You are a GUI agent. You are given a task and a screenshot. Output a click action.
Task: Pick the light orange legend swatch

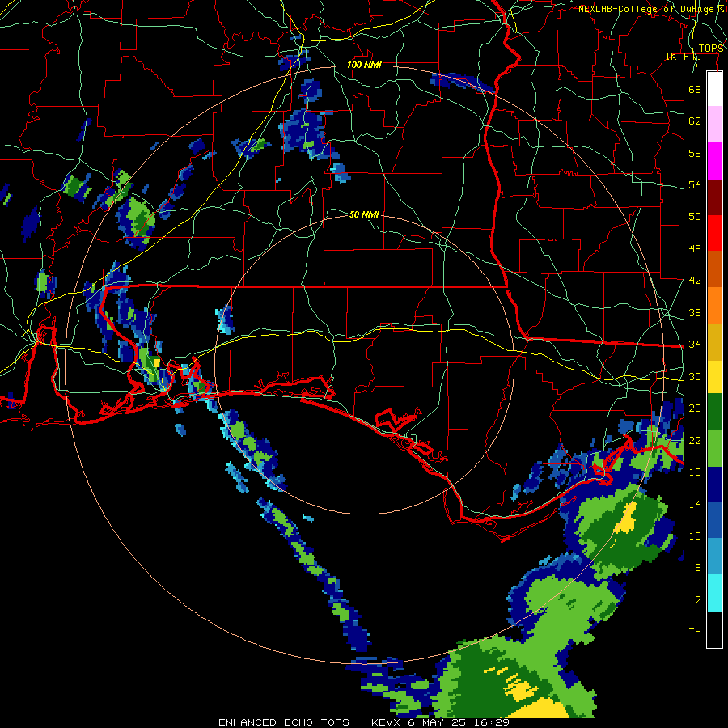[714, 306]
